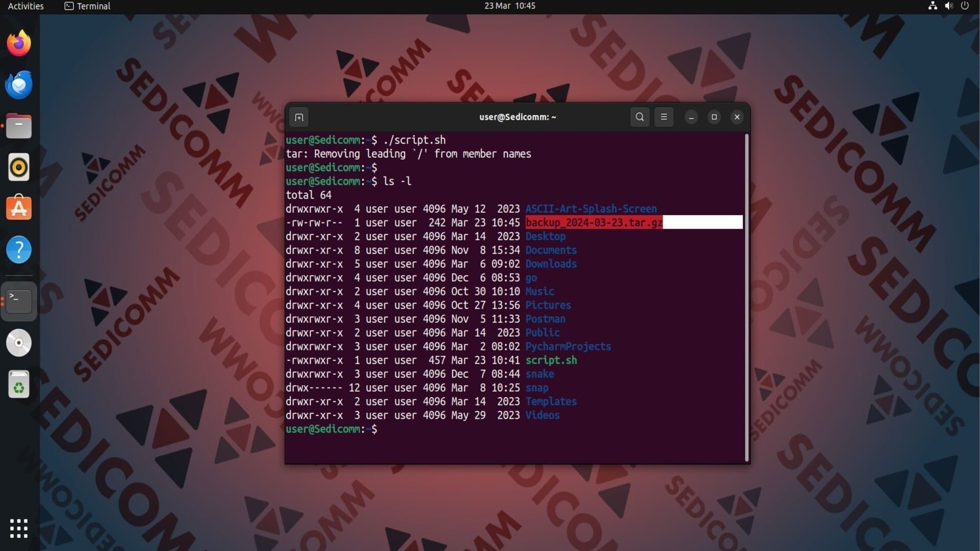Screen dimensions: 980x551
Task: Open the system power menu
Action: (965, 6)
